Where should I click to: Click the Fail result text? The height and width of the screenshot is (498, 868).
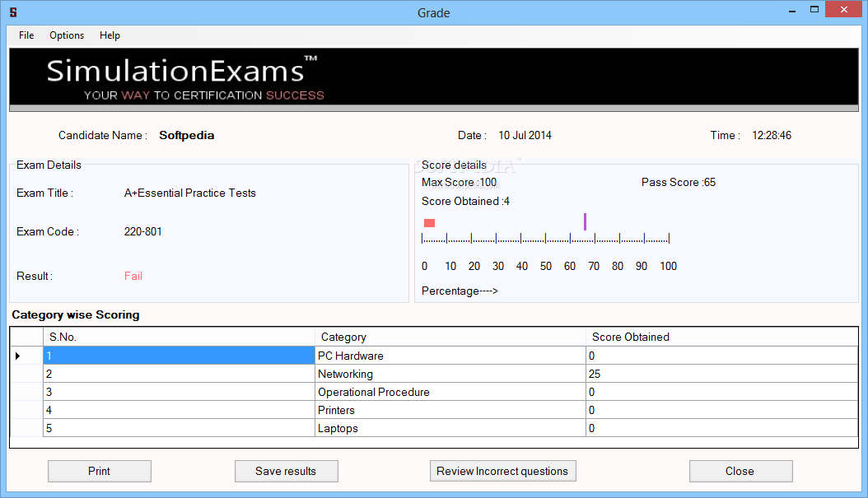click(x=133, y=276)
